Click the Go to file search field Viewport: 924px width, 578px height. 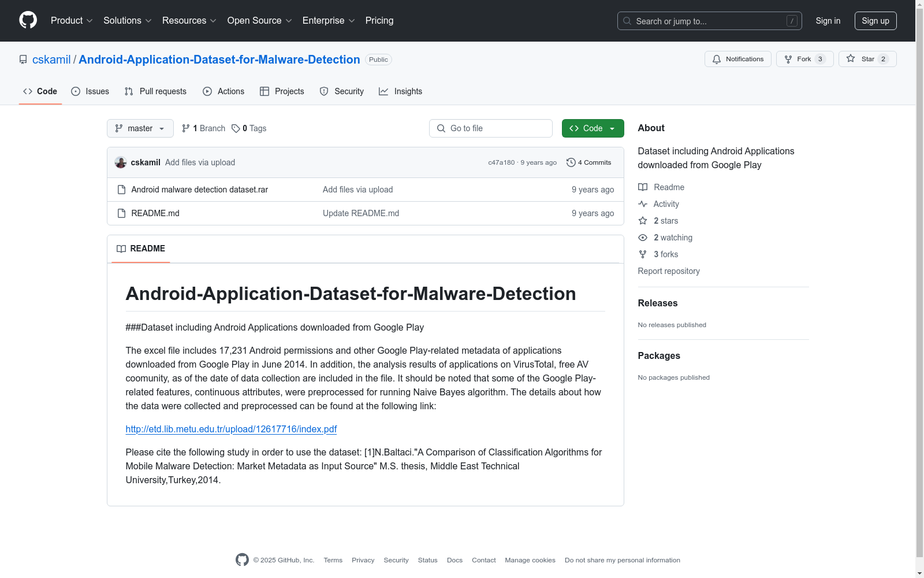tap(491, 128)
